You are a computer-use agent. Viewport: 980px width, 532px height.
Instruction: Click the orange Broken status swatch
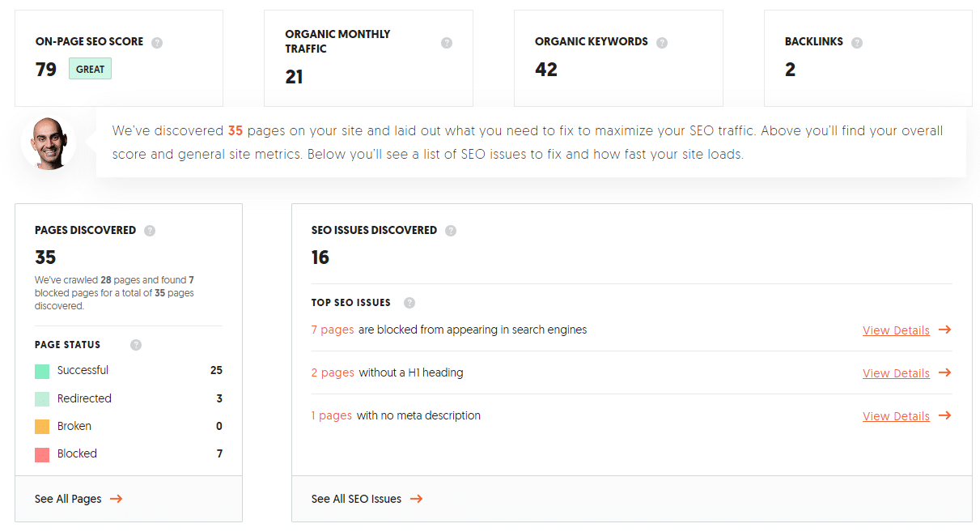coord(42,427)
